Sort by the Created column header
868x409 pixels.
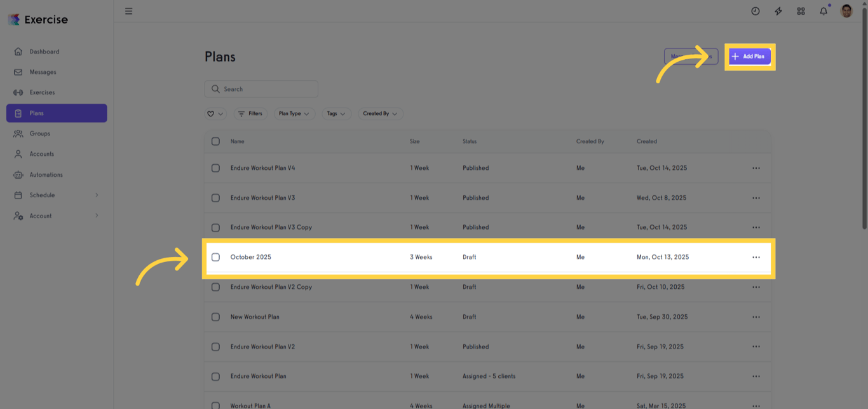[647, 141]
